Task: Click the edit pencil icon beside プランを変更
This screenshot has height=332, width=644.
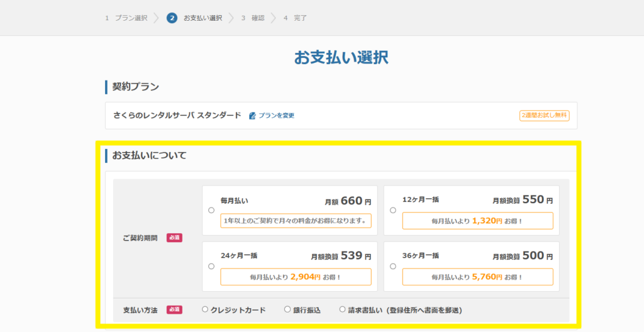Action: (x=252, y=116)
